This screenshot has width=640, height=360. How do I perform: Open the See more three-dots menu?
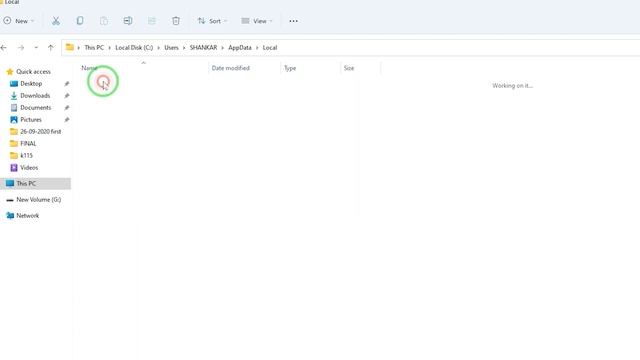coord(293,21)
